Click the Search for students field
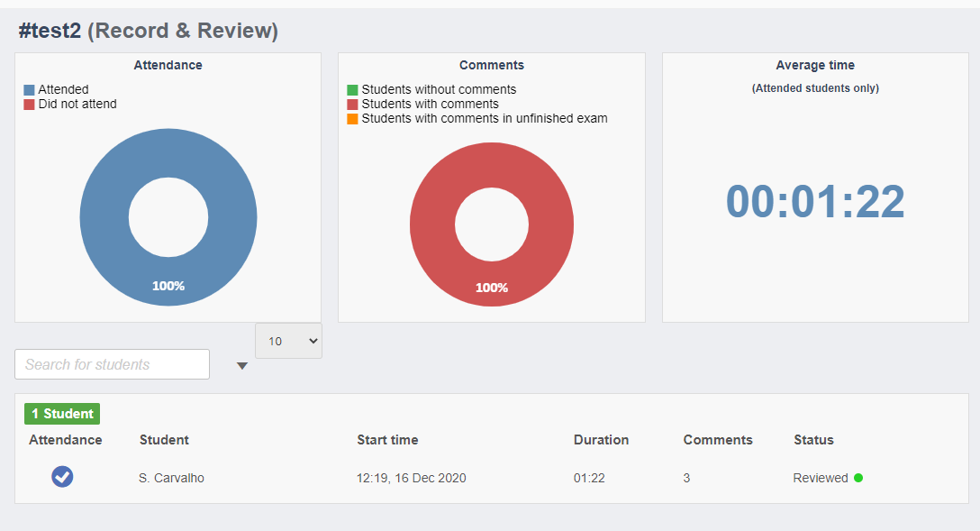The image size is (980, 531). pos(112,364)
